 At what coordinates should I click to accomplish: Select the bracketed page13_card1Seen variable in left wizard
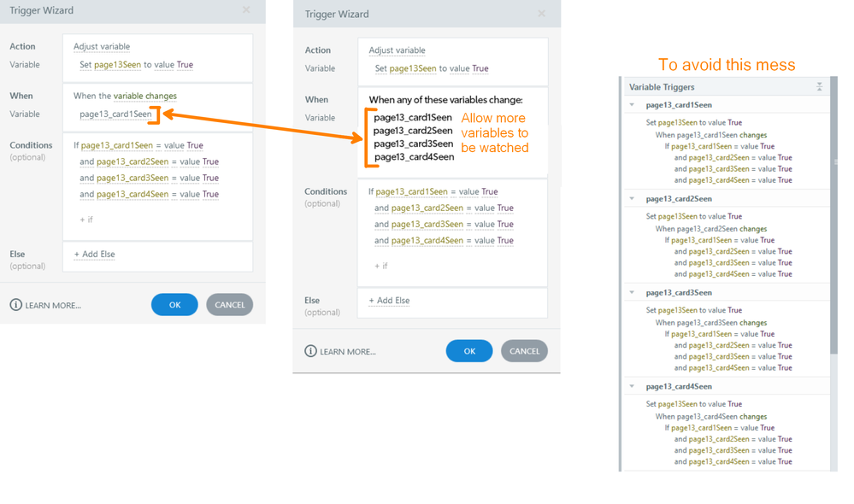click(x=115, y=114)
